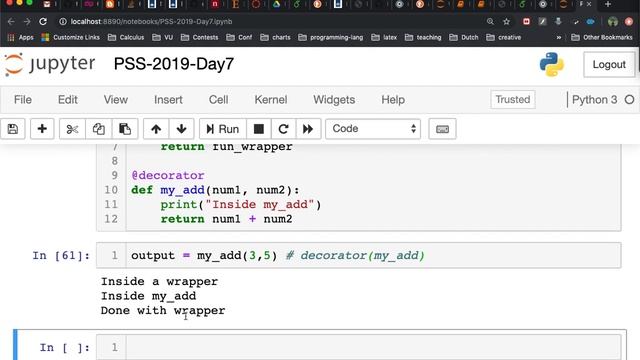Open the programming-lang bookmarks folder
Screen dimensions: 640x360
tap(331, 38)
